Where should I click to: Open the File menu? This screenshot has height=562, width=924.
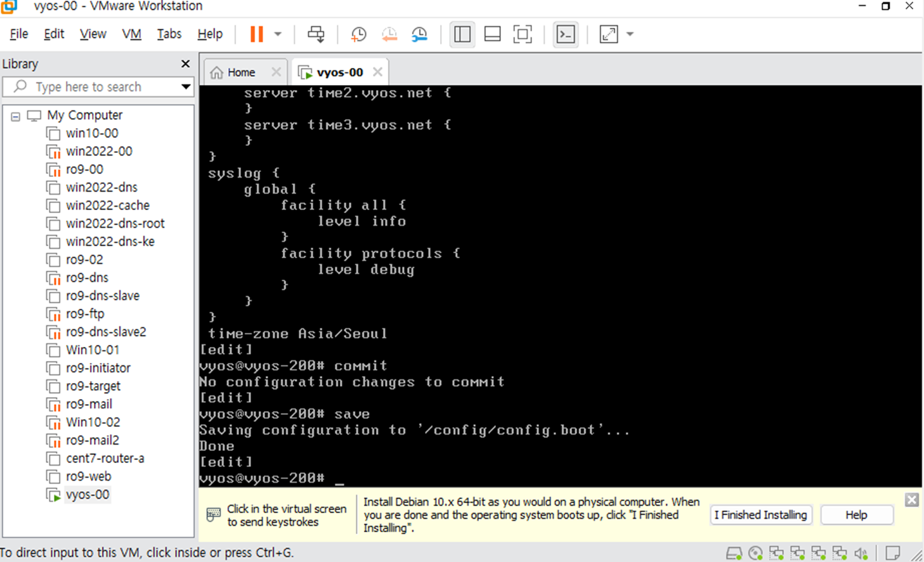[19, 34]
